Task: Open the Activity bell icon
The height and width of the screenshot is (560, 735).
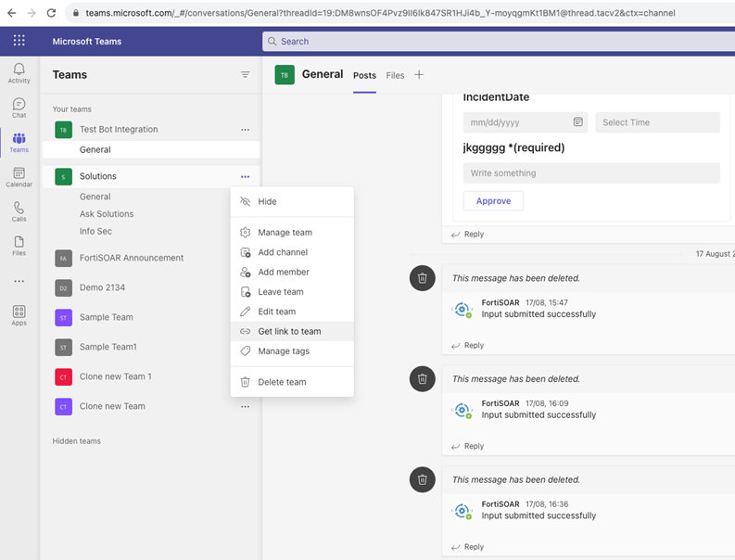Action: tap(19, 72)
